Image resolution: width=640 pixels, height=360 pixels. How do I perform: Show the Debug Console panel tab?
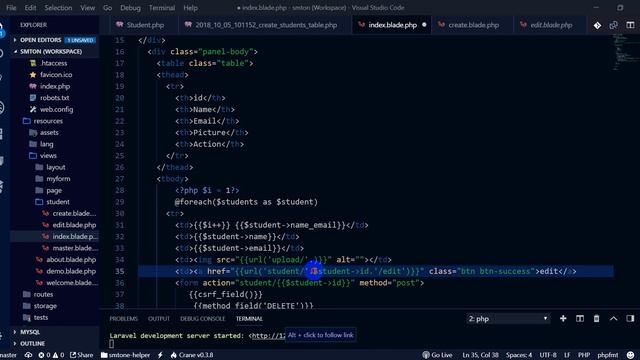tap(202, 319)
